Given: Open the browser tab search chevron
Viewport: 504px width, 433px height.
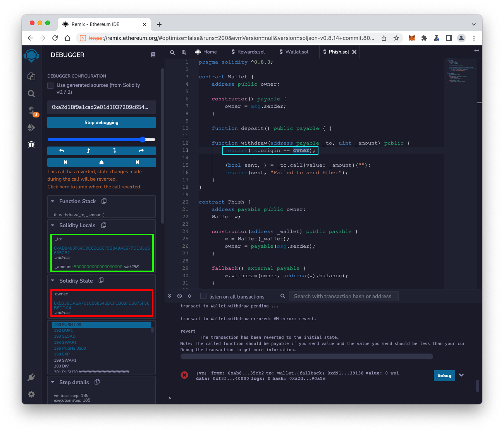Looking at the screenshot, I should pyautogui.click(x=474, y=24).
